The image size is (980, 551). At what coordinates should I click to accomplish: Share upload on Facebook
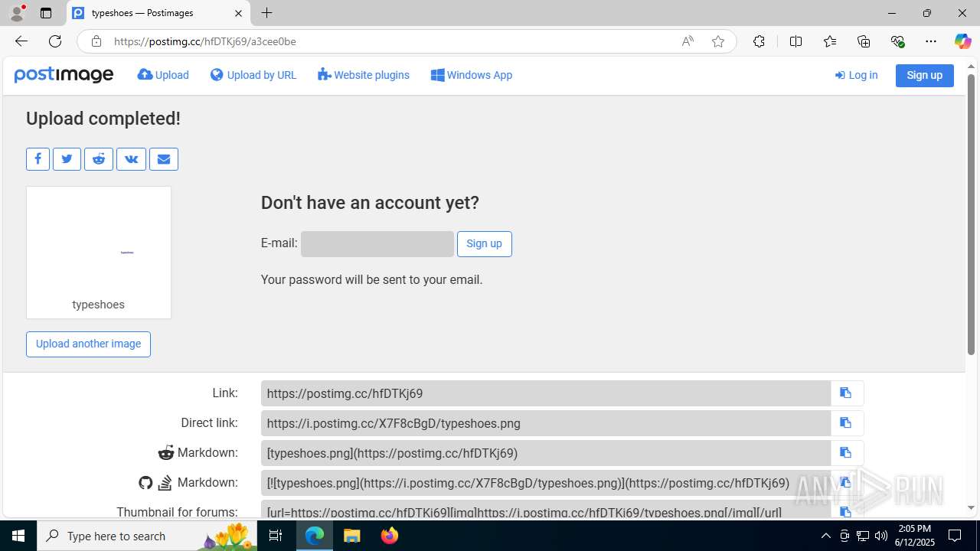[38, 159]
